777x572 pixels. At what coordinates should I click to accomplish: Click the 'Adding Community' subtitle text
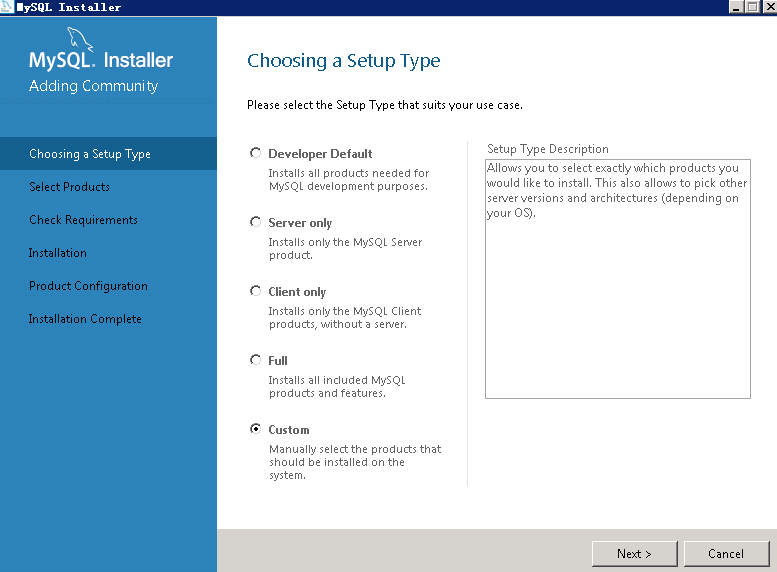[x=94, y=86]
